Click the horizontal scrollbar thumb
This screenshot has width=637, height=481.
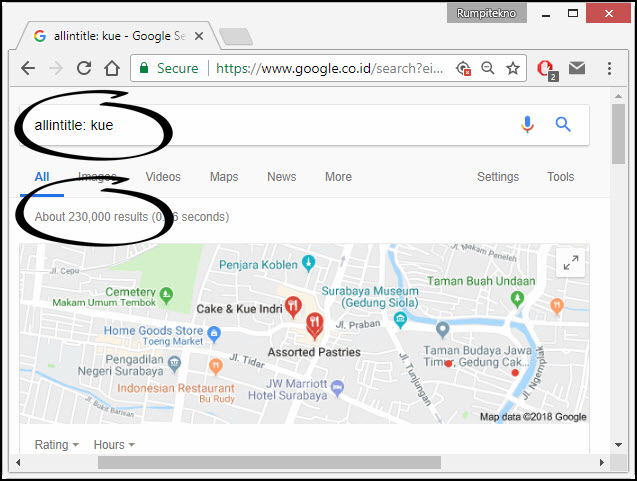pos(269,462)
